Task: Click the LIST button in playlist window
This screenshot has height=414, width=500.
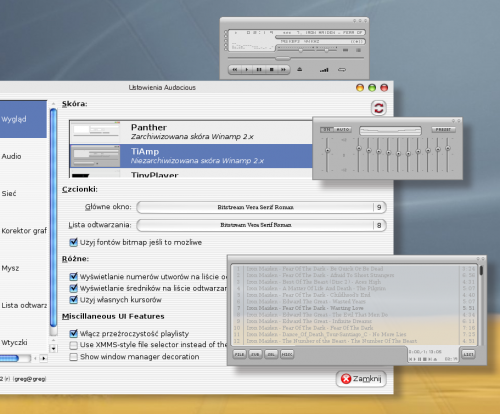Action: 468,354
